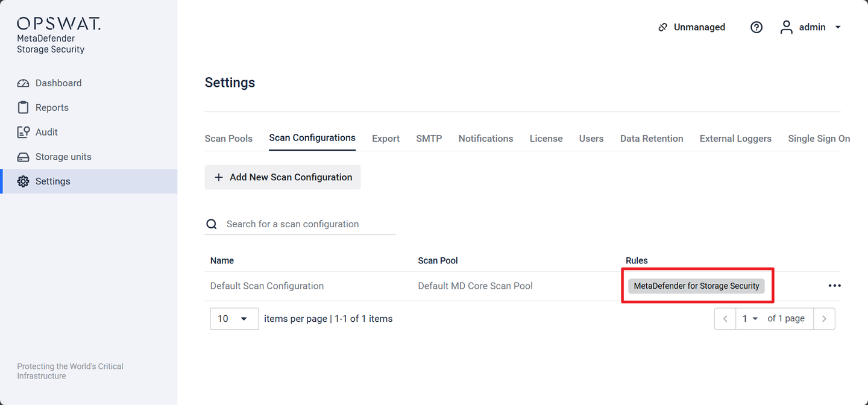Click the admin username label
The height and width of the screenshot is (405, 868).
(813, 27)
